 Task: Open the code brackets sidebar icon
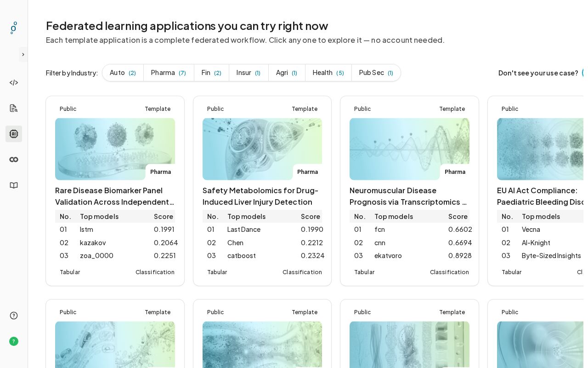pyautogui.click(x=14, y=83)
